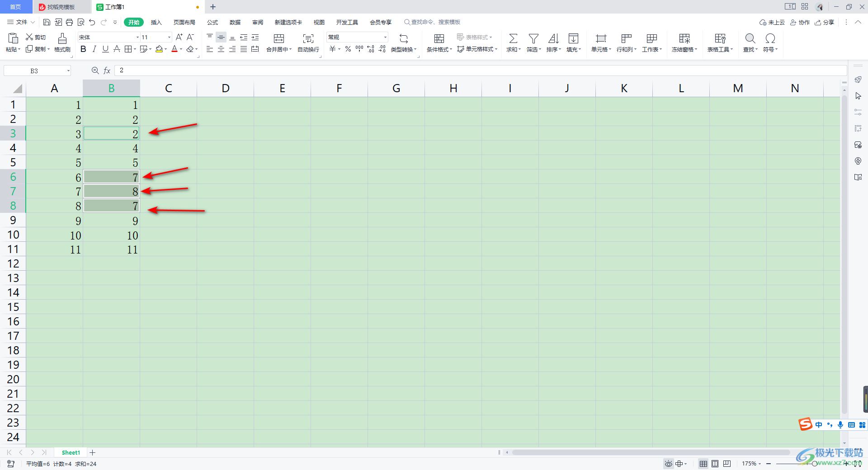868x470 pixels.
Task: Click the Sort (排序) icon
Action: coord(553,38)
